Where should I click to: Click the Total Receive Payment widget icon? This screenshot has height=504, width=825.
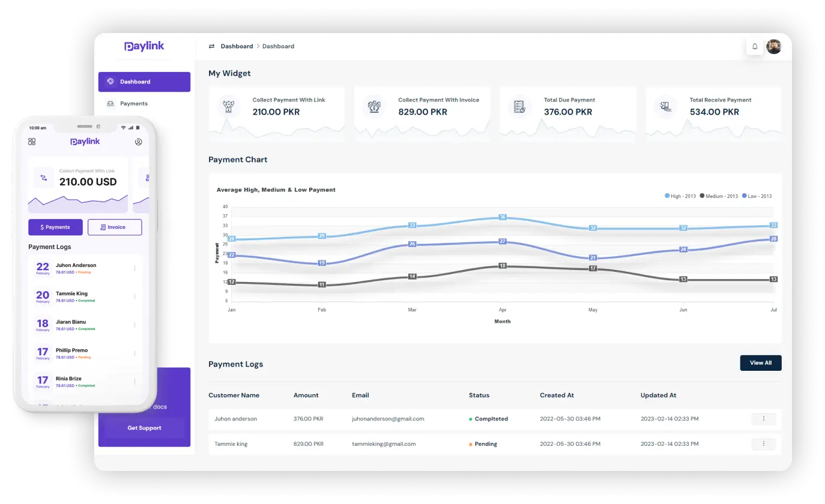pyautogui.click(x=665, y=107)
